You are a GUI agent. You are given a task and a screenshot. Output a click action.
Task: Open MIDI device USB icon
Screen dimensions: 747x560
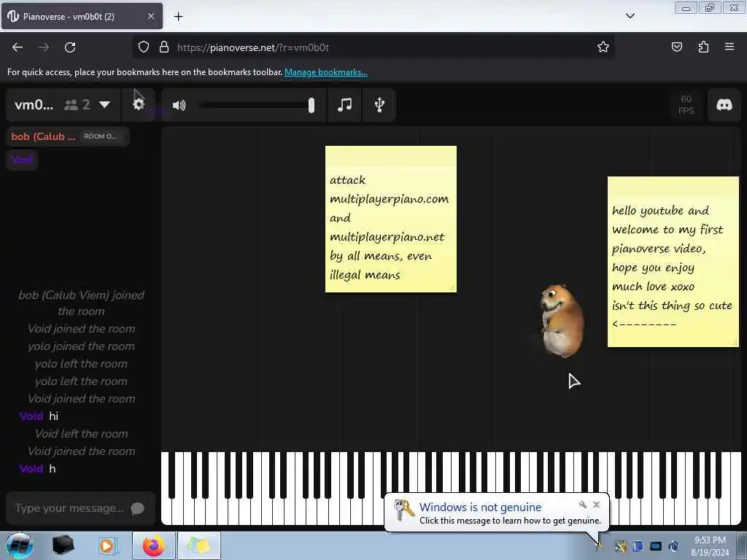(379, 105)
